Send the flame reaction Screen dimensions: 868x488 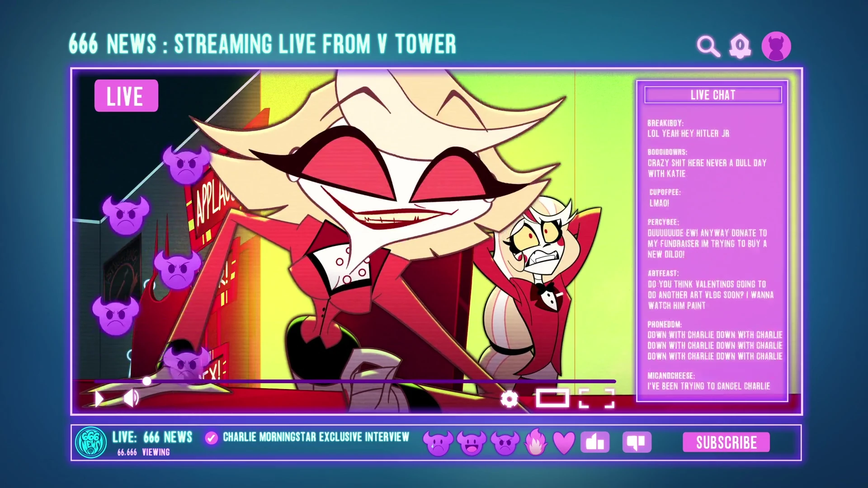pos(536,441)
